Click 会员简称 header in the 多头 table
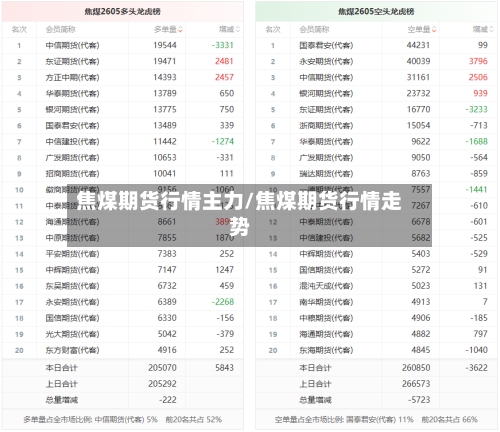500x432 pixels. pyautogui.click(x=61, y=30)
